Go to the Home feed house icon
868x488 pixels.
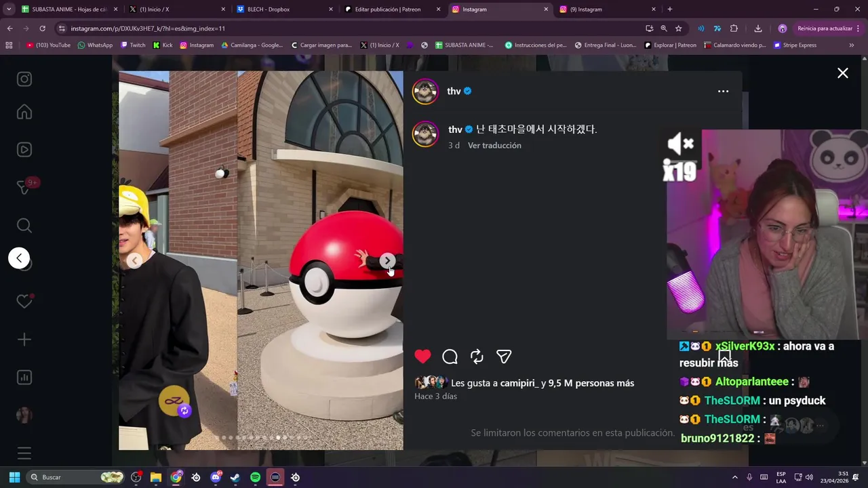pyautogui.click(x=24, y=112)
